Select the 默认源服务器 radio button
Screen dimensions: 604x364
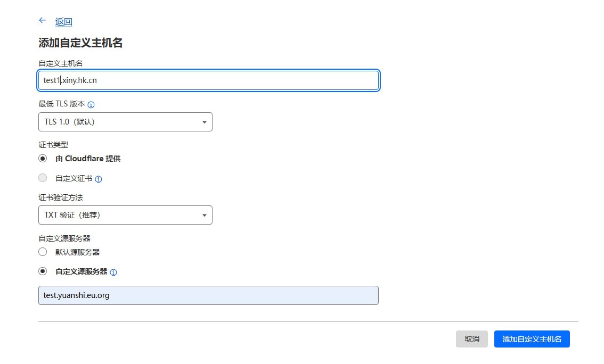(43, 252)
